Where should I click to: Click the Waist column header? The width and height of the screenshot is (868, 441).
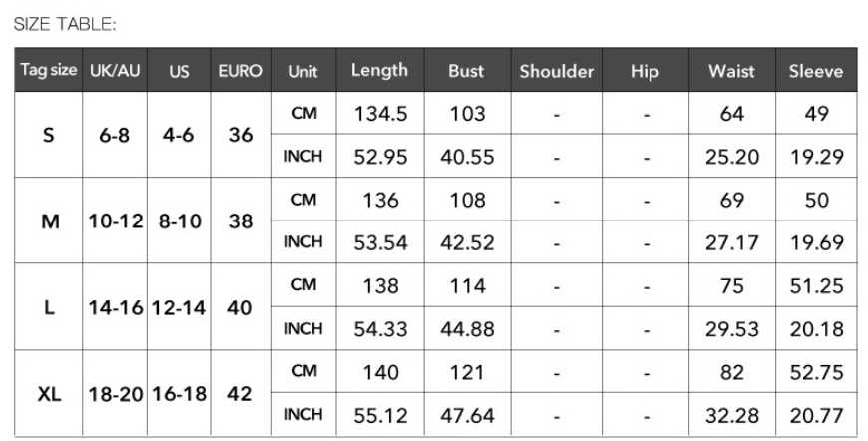(732, 70)
